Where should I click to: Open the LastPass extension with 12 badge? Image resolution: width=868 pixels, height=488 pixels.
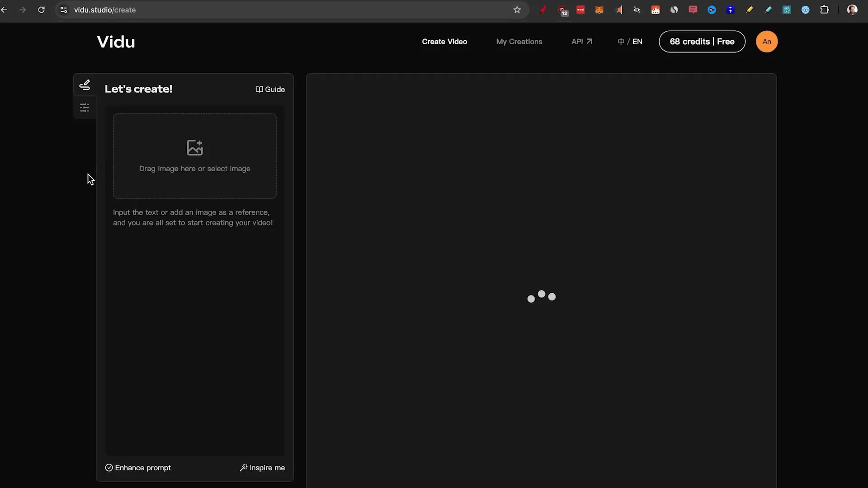(x=562, y=9)
